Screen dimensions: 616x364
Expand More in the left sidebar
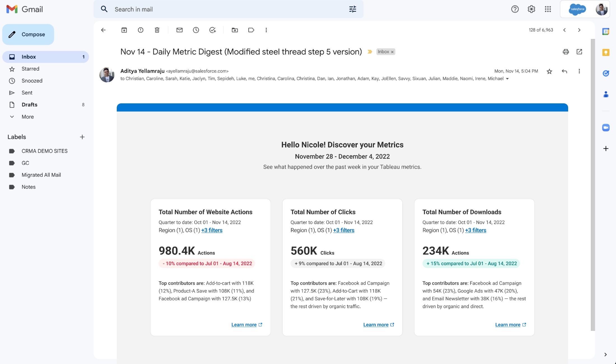click(x=28, y=117)
